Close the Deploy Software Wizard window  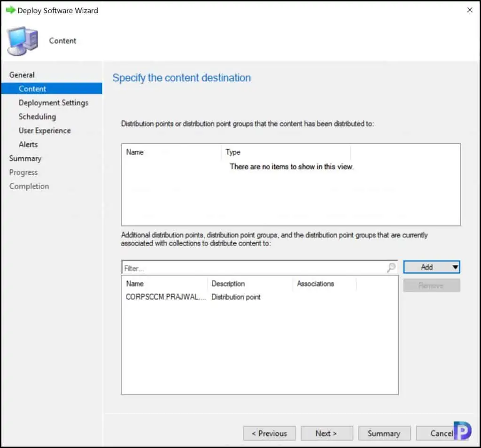470,10
